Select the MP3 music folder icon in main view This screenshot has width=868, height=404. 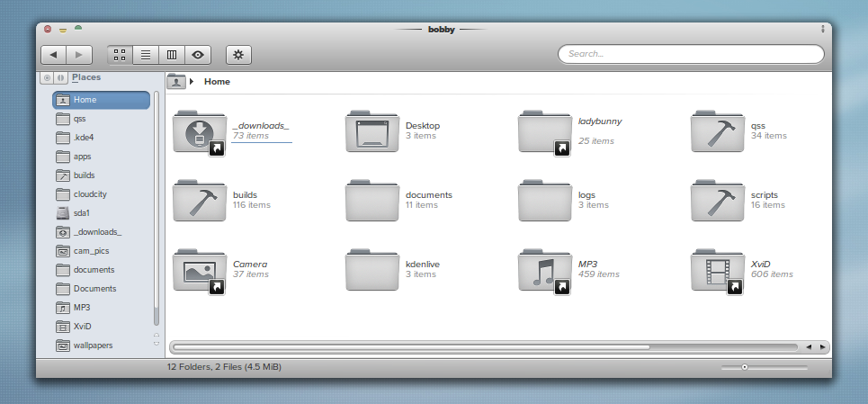point(545,270)
